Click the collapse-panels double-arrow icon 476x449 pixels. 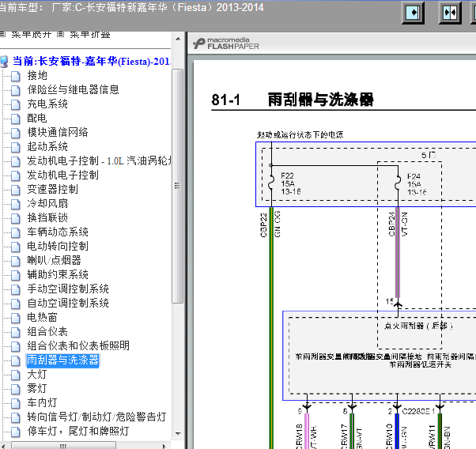tap(450, 13)
